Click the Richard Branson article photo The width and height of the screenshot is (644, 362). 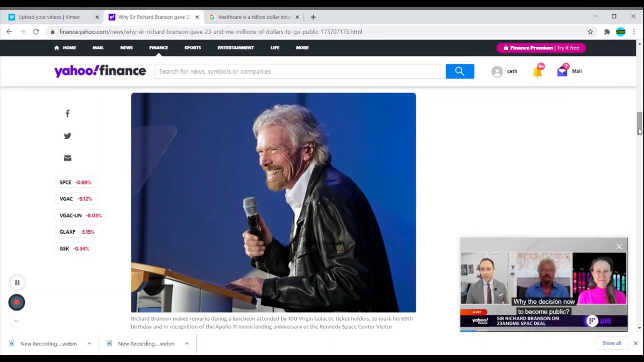tap(273, 203)
